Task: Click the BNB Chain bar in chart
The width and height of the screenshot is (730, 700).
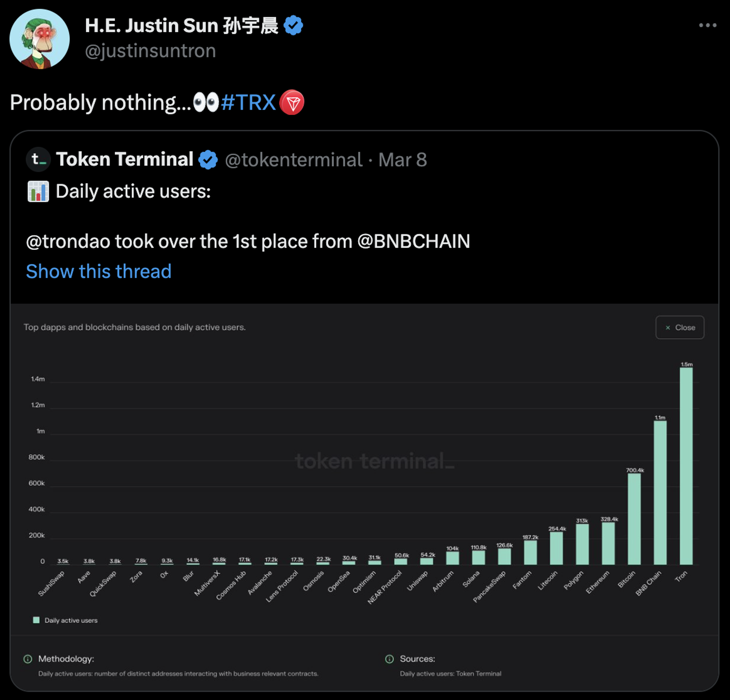Action: click(x=660, y=493)
